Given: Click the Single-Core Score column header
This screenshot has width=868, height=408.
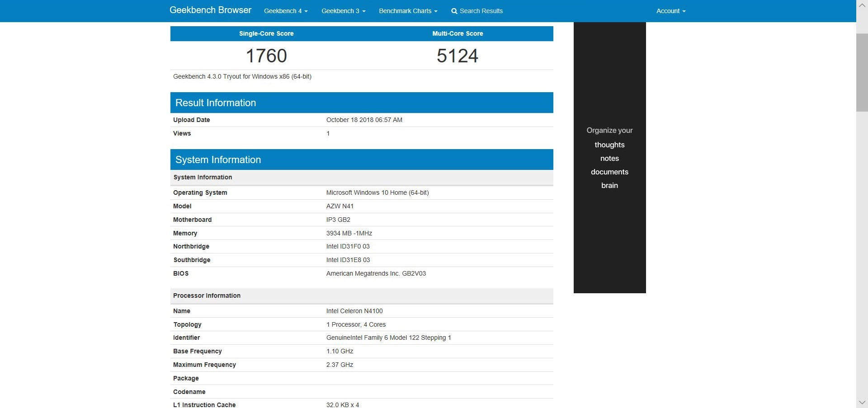Looking at the screenshot, I should 266,33.
